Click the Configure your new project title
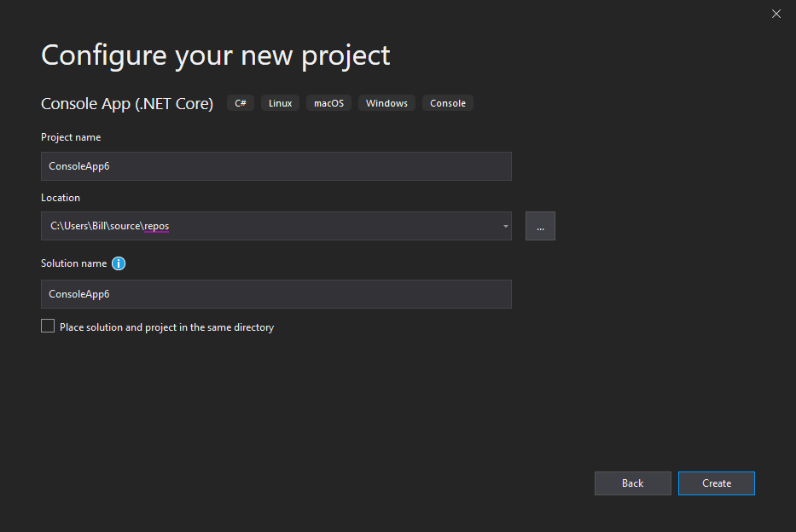796x532 pixels. pos(216,55)
